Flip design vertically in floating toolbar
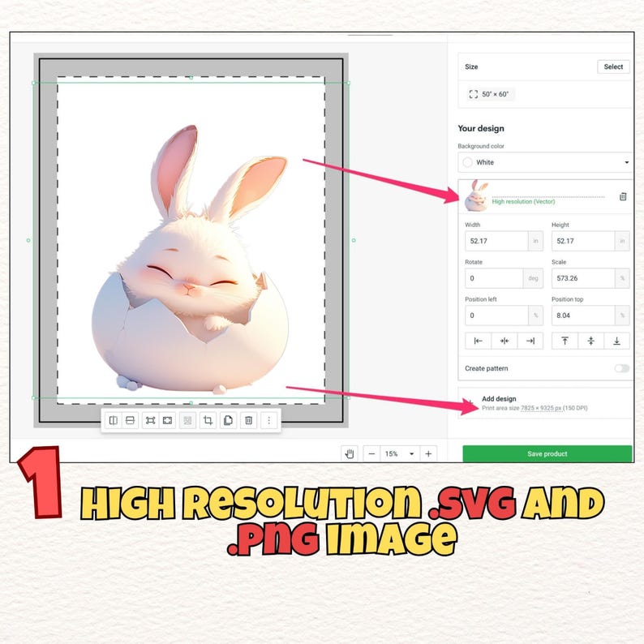The image size is (644, 644). tap(131, 420)
